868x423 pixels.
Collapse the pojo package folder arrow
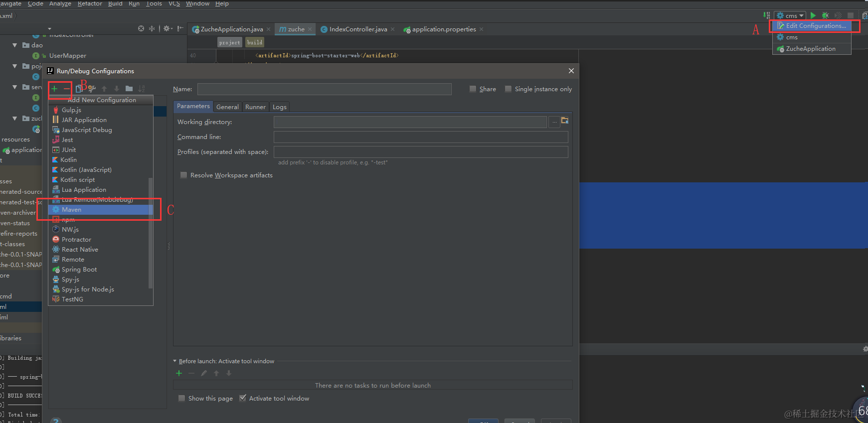pos(15,66)
